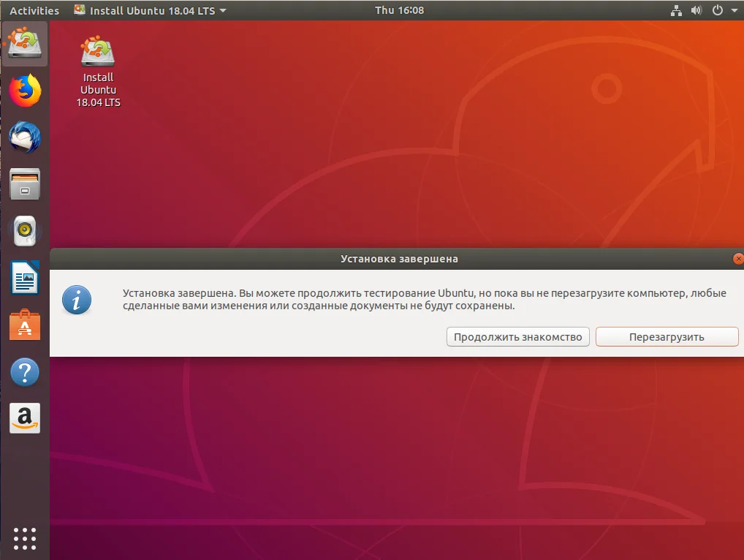Expand the system menu arrow in the top bar

pos(734,10)
